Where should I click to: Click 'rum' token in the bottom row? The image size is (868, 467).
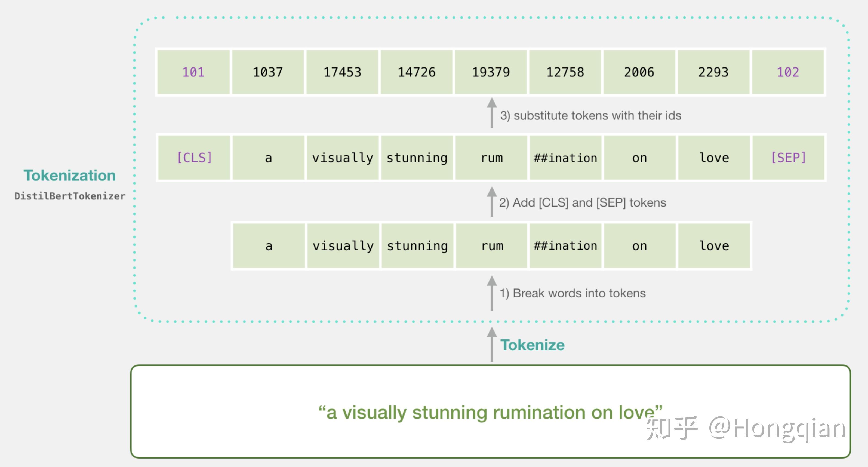(492, 246)
